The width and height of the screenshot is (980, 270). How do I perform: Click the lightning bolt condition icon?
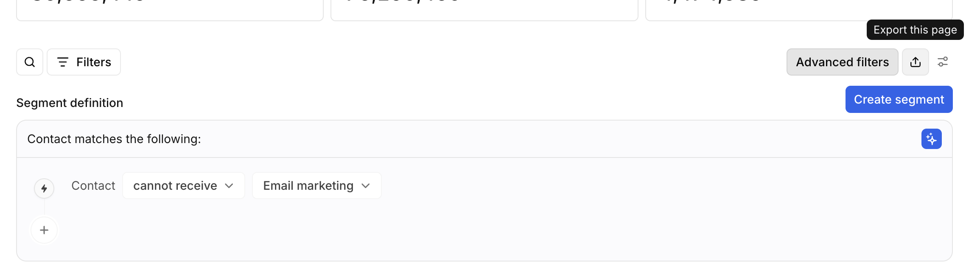pyautogui.click(x=44, y=188)
